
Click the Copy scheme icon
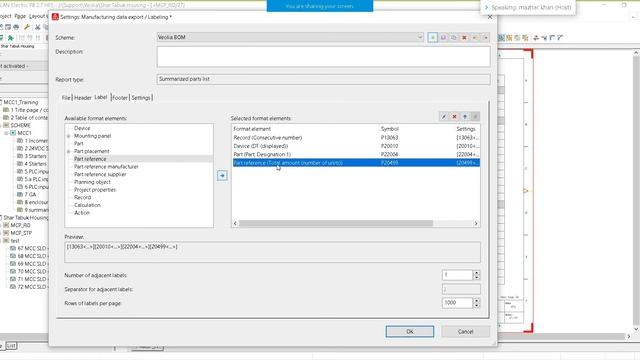(x=453, y=38)
